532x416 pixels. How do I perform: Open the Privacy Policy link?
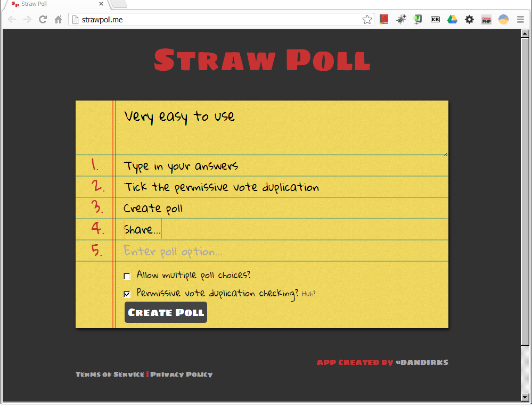(182, 374)
